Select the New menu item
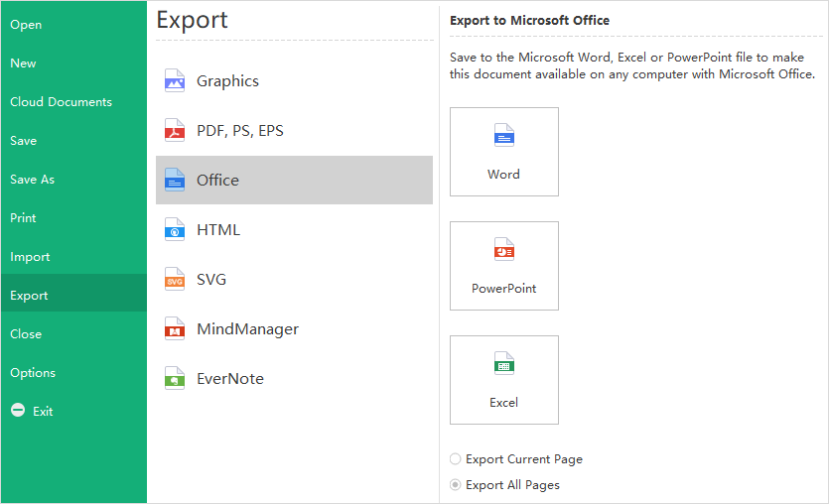 (x=23, y=63)
